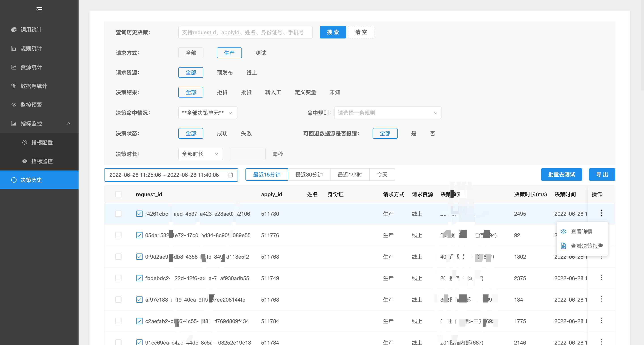This screenshot has width=644, height=345.
Task: Click the 搜索 button
Action: [x=333, y=32]
